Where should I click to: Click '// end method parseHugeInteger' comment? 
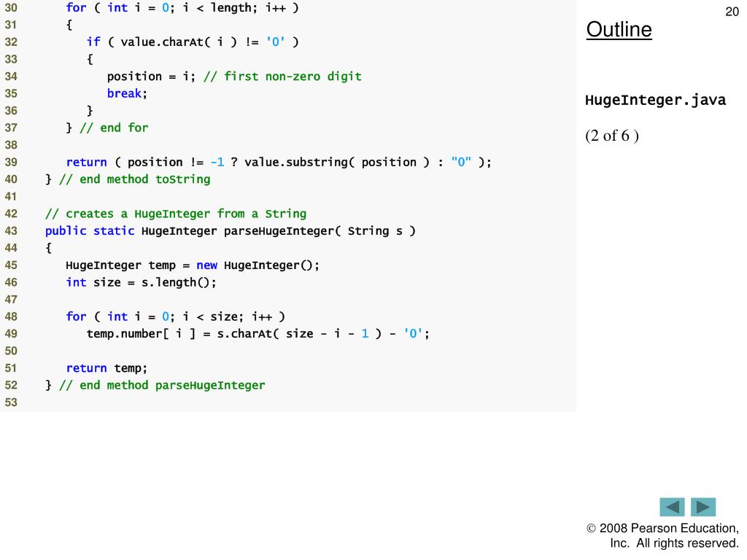[162, 385]
